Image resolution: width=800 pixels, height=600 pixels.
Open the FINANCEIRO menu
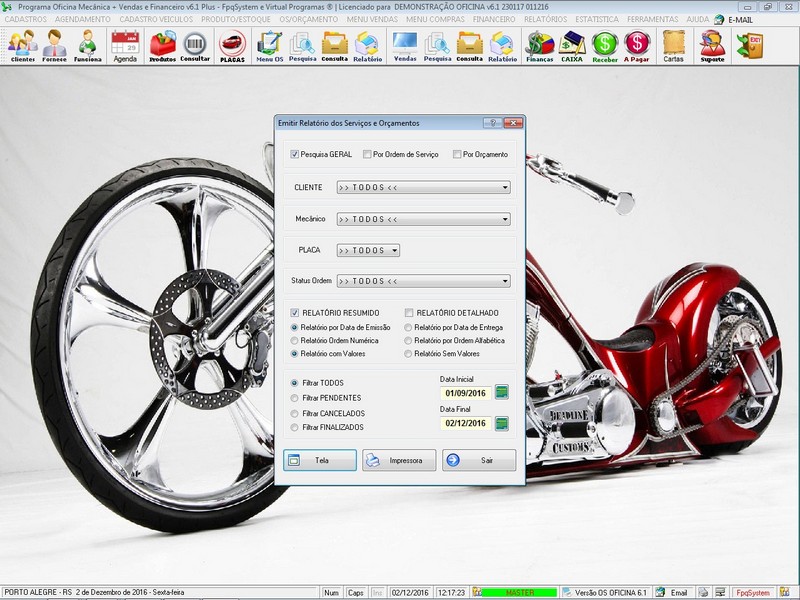pos(493,19)
